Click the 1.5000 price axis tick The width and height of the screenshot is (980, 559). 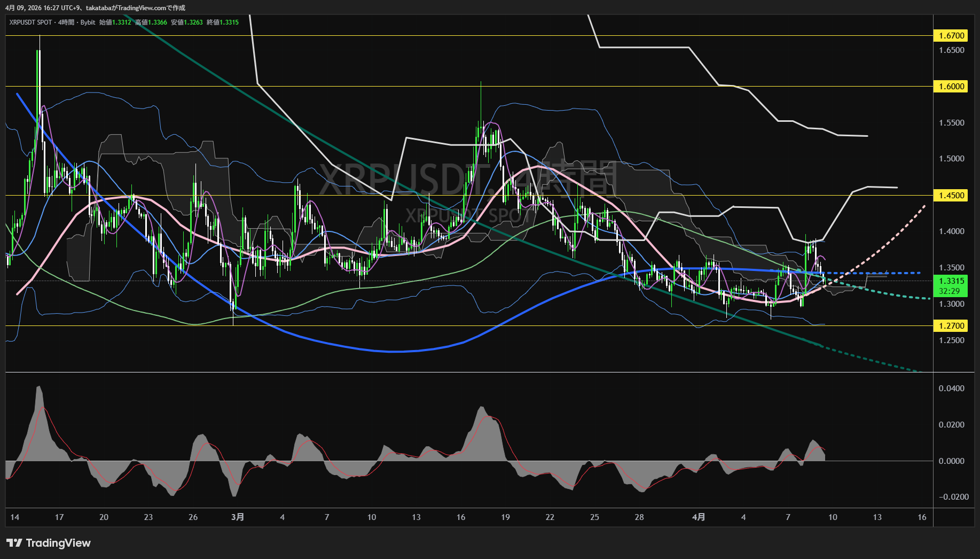(951, 159)
